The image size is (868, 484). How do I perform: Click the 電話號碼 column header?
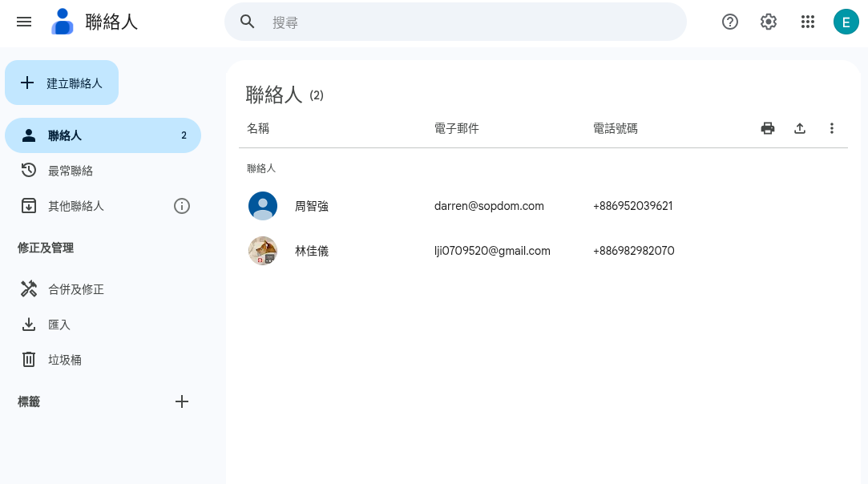pos(616,128)
